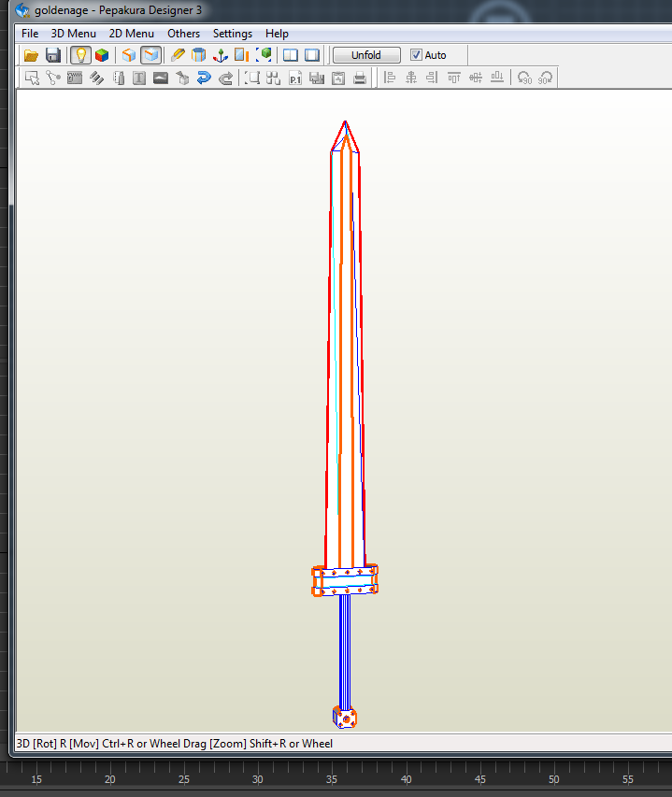Click the background timeline ruler mark 35
The height and width of the screenshot is (797, 672).
pos(332,779)
